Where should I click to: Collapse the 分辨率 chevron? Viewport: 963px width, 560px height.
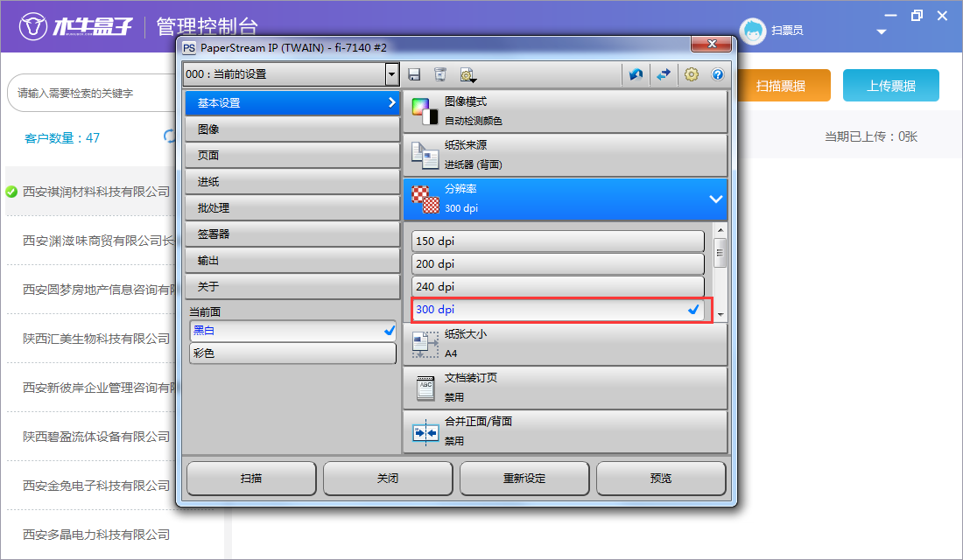[715, 199]
